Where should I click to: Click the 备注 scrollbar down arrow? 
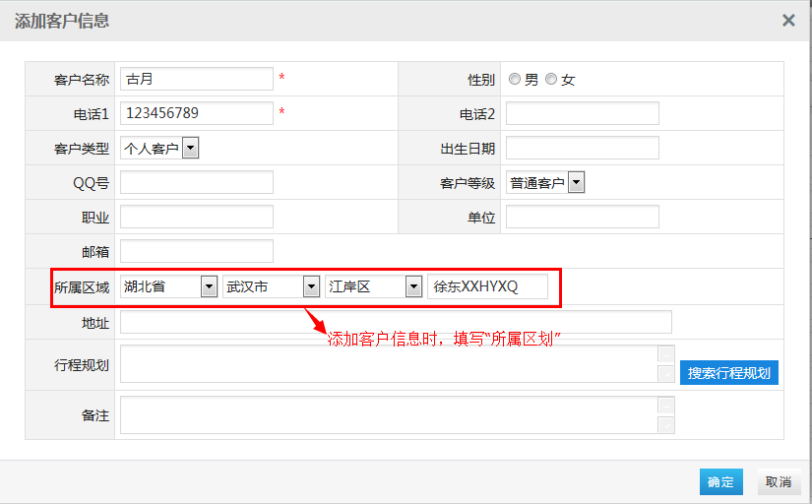666,425
